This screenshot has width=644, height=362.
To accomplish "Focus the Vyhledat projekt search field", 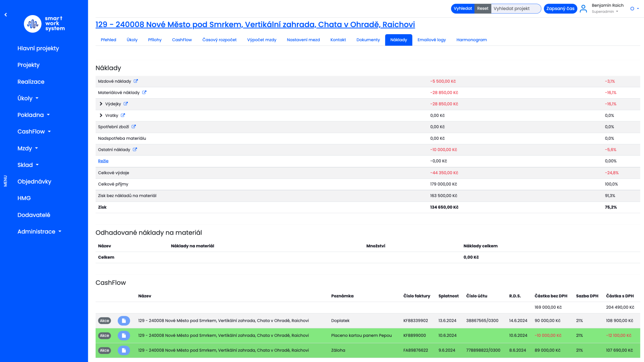I will 516,9.
